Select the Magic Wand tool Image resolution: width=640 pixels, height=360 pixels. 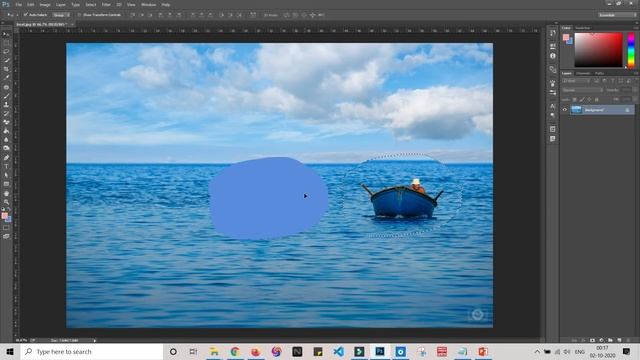[6, 60]
